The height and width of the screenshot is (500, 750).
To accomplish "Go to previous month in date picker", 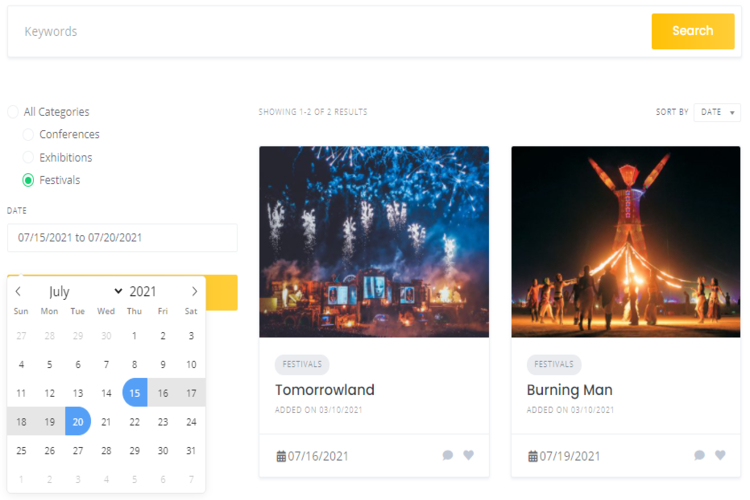I will 18,291.
